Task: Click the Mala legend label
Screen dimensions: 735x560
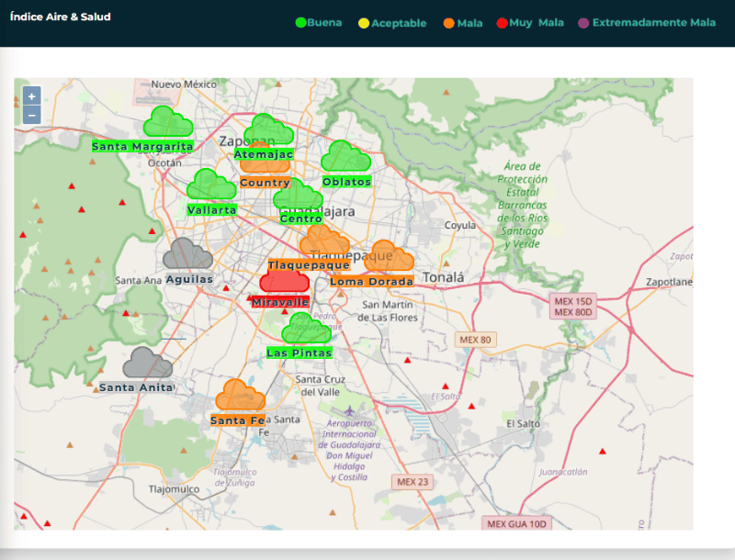Action: [469, 23]
